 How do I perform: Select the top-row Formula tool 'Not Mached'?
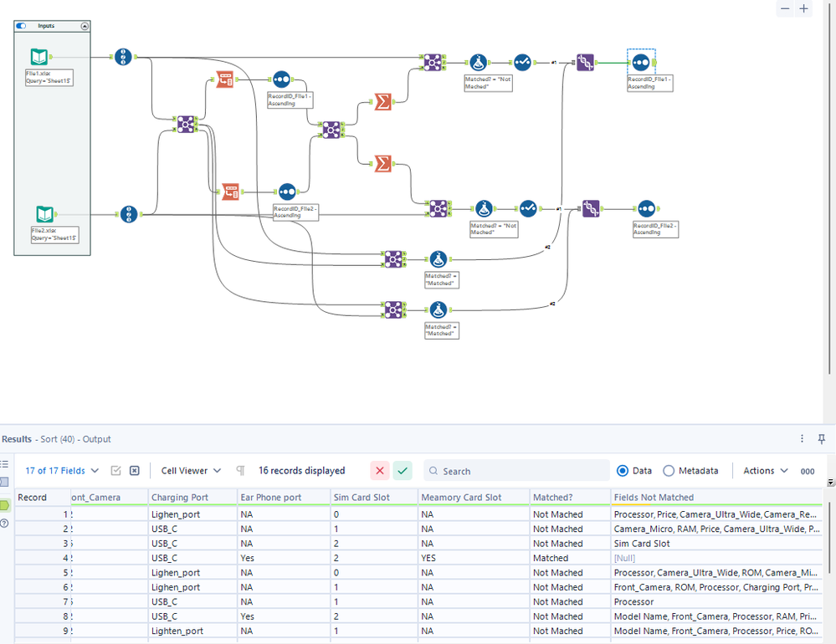[x=478, y=63]
